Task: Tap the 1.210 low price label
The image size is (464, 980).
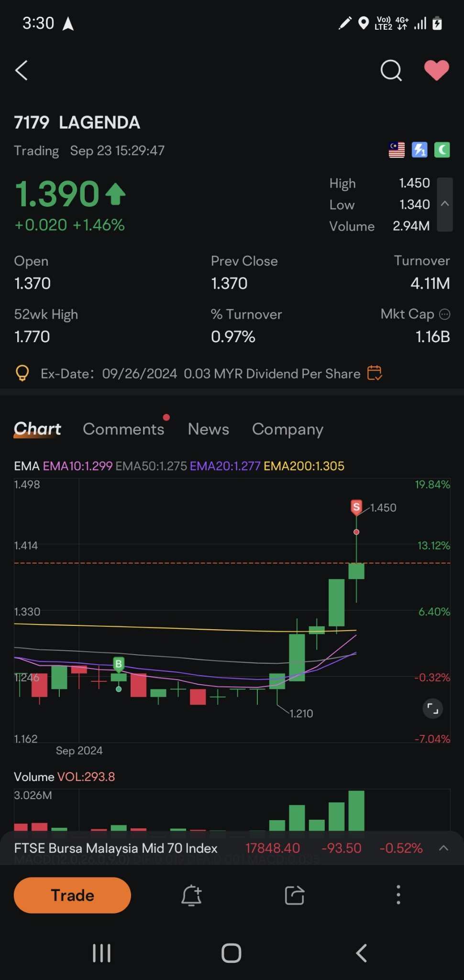Action: click(301, 713)
